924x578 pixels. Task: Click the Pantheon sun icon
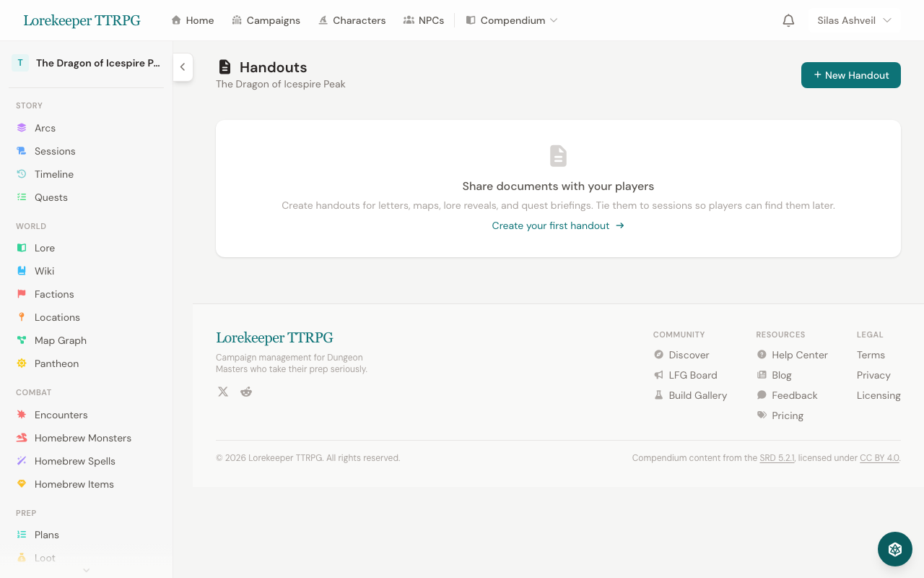coord(22,363)
